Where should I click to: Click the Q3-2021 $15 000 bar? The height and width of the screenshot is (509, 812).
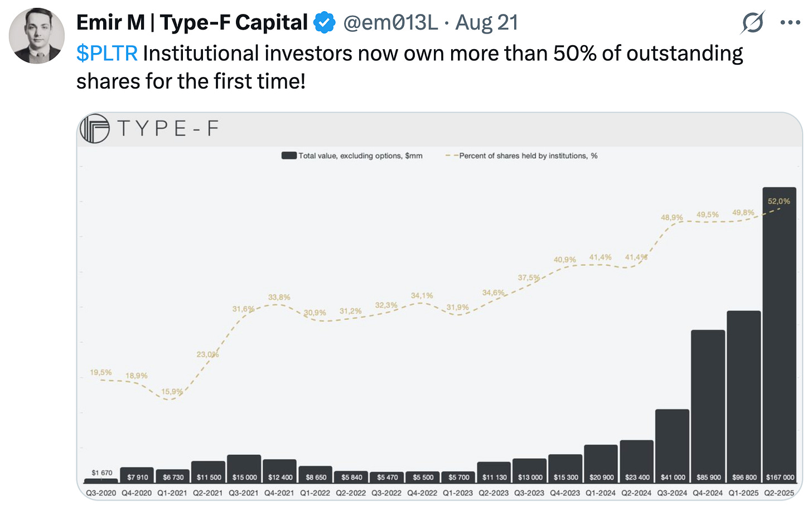(244, 468)
